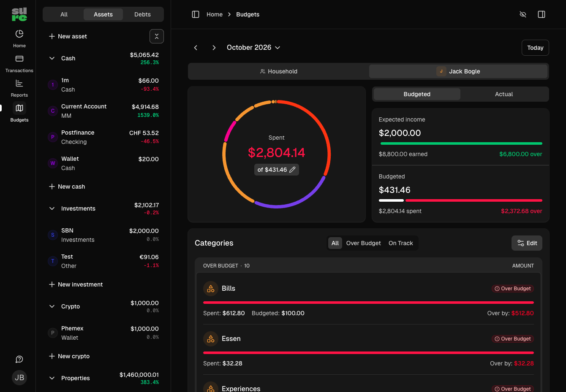Click the Expected income progress bar
This screenshot has width=566, height=392.
(460, 143)
